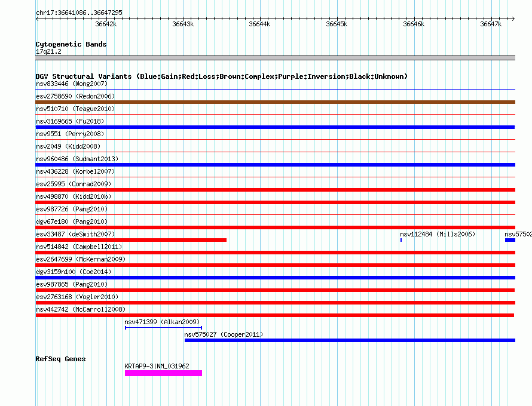Click the RefSeq Genes track title

coord(60,359)
